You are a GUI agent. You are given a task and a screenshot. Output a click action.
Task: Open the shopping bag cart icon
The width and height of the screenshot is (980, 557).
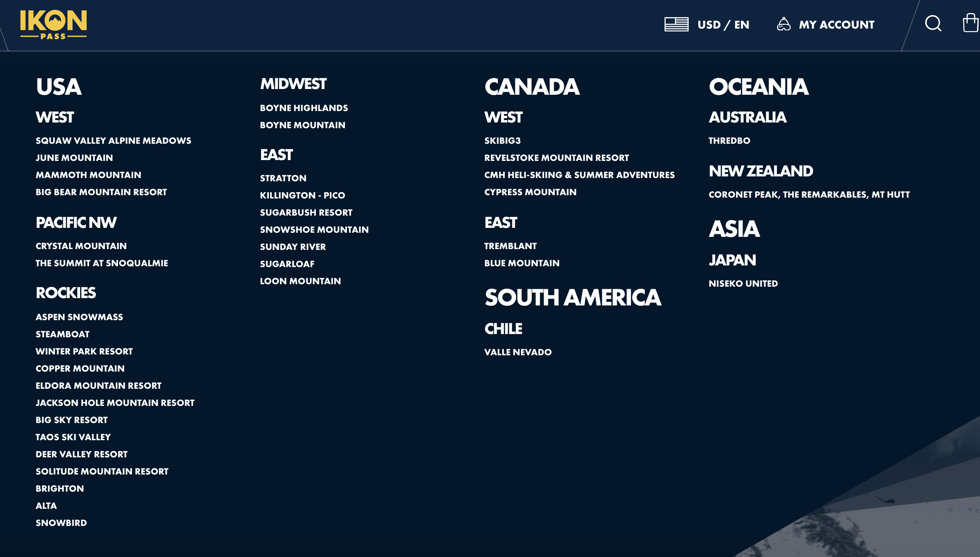pos(971,23)
